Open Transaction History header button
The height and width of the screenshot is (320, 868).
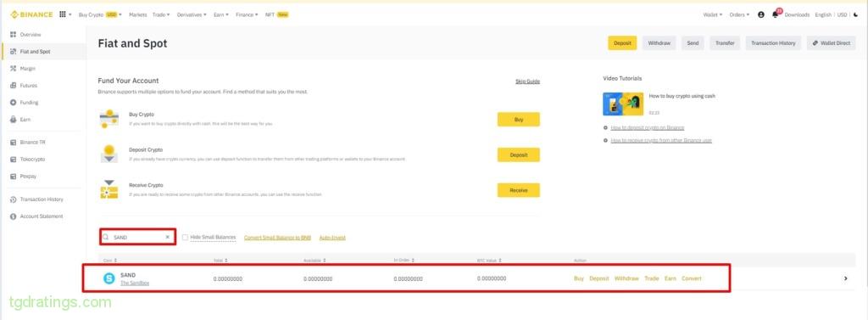pos(773,43)
